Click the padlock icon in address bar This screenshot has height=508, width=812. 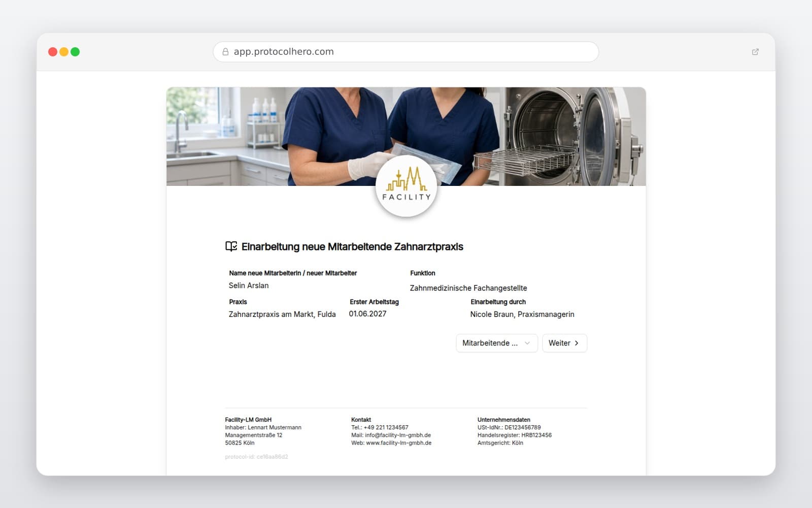225,52
